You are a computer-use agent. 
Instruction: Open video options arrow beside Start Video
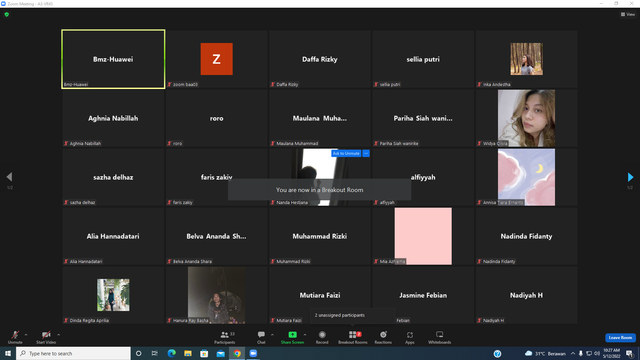click(58, 335)
